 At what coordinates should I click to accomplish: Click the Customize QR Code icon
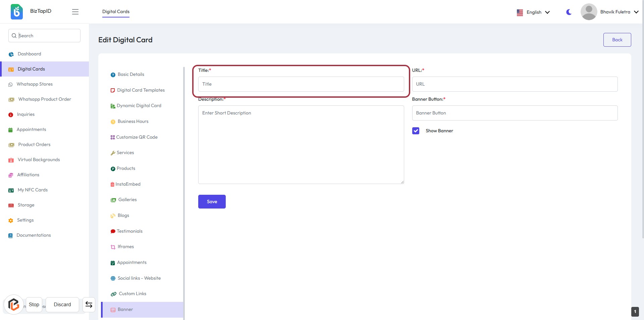113,137
